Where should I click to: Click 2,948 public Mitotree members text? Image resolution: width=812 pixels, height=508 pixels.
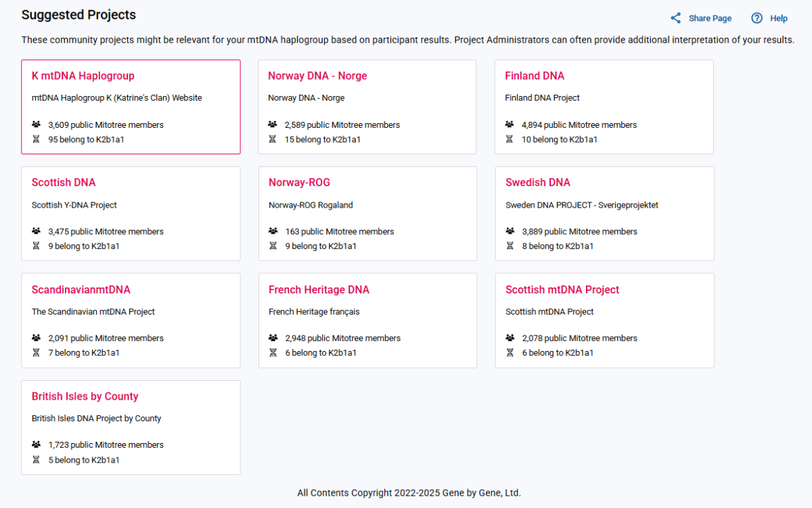343,339
